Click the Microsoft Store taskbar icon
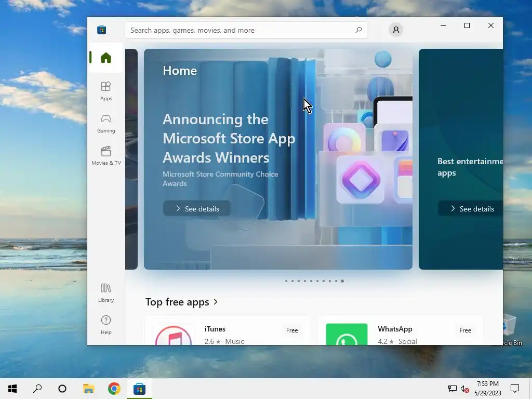Screen dimensions: 532x399 point(139,389)
